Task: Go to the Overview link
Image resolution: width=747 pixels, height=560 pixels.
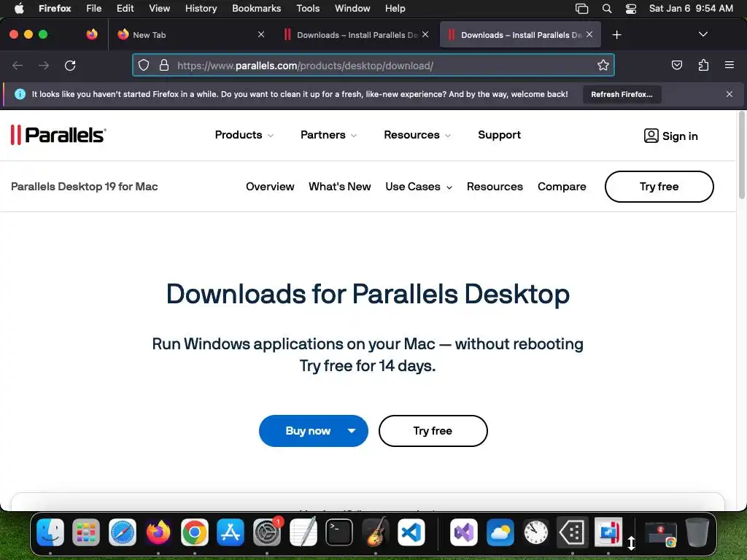Action: pyautogui.click(x=270, y=187)
